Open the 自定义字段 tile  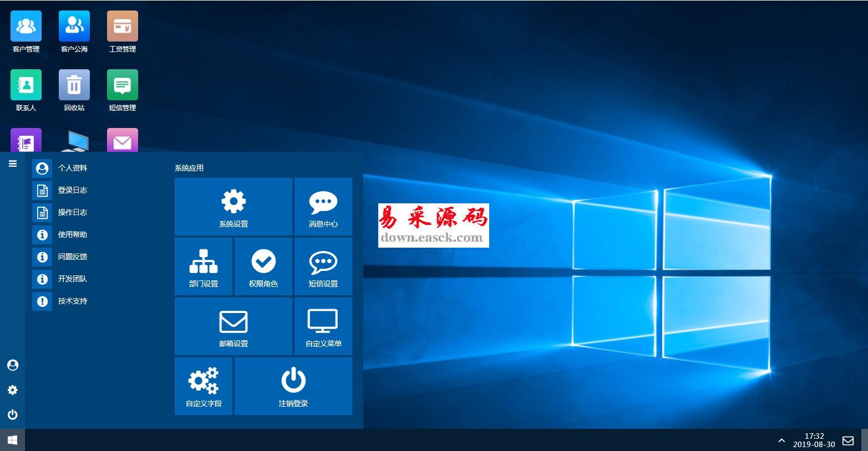(x=204, y=386)
